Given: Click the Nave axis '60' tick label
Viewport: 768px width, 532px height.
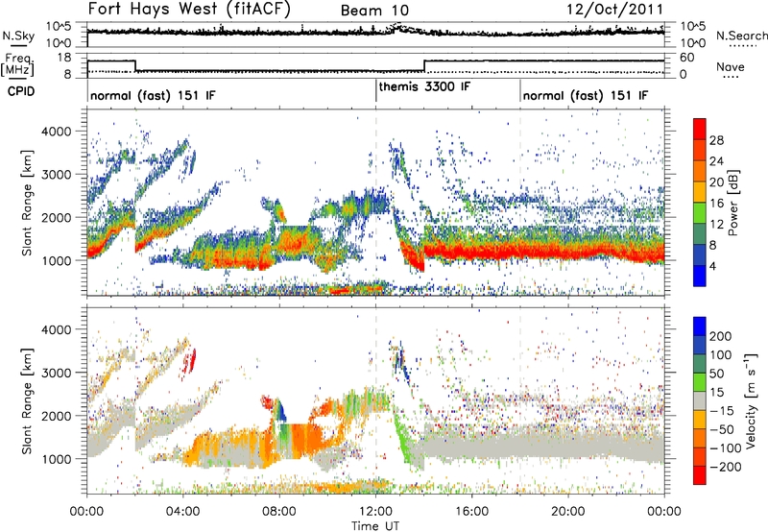Looking at the screenshot, I should click(687, 58).
